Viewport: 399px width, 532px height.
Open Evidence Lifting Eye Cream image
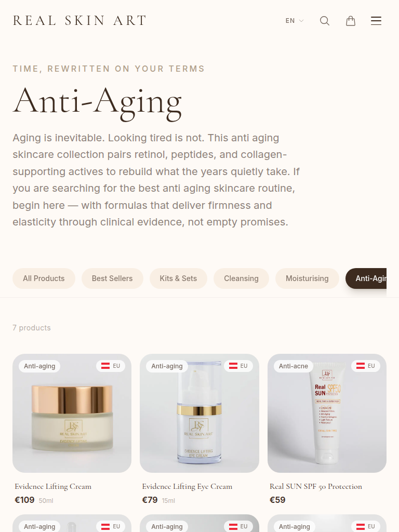coord(199,413)
